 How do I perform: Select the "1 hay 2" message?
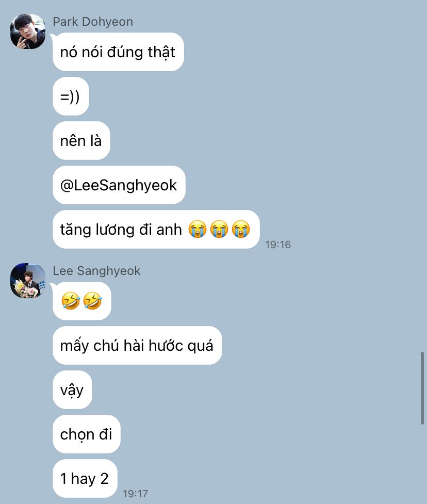click(85, 479)
